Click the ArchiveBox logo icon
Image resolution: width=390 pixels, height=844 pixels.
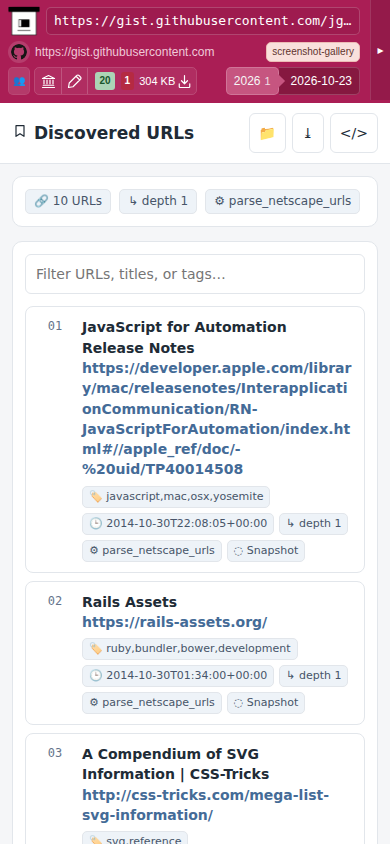coord(24,21)
